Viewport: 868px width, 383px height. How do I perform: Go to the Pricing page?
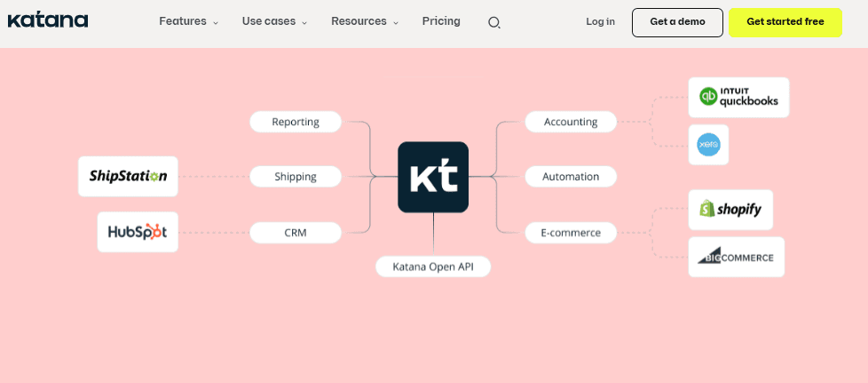[441, 21]
